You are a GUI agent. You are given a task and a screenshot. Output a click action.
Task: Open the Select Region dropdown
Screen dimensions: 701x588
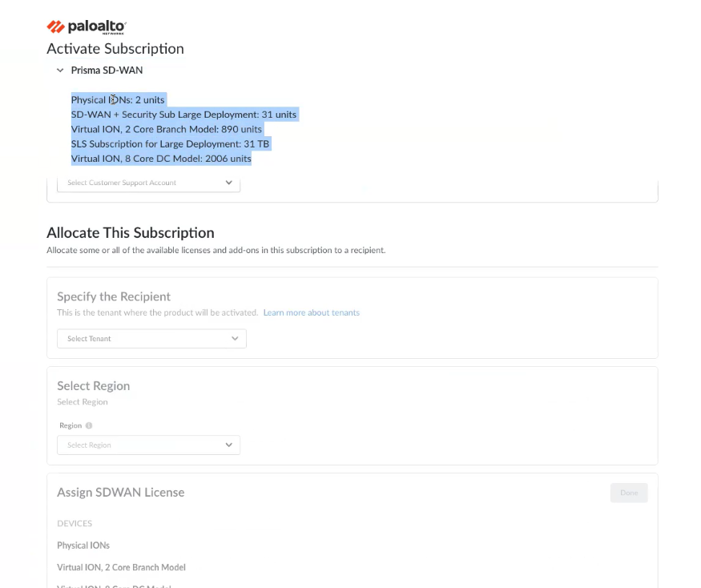click(x=148, y=445)
